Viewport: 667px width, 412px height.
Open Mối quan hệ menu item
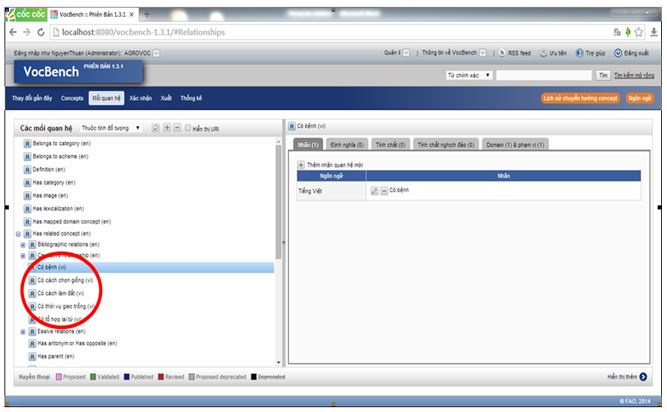[x=106, y=98]
